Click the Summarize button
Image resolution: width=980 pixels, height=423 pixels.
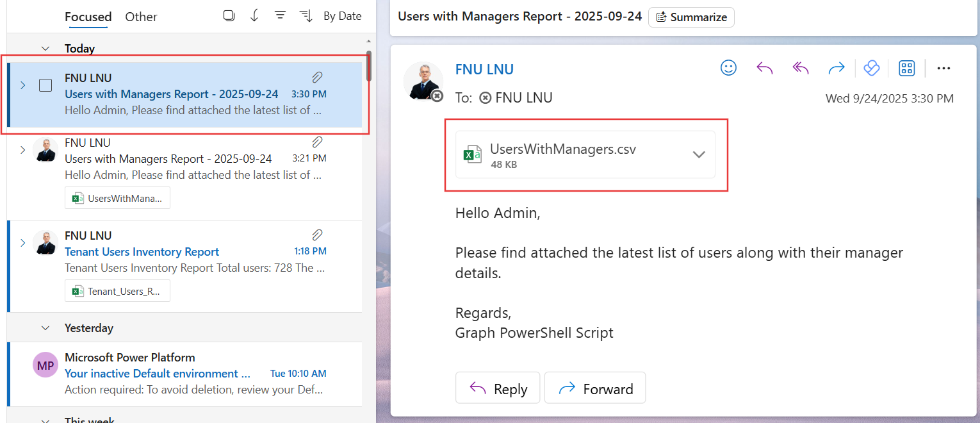[x=691, y=17]
